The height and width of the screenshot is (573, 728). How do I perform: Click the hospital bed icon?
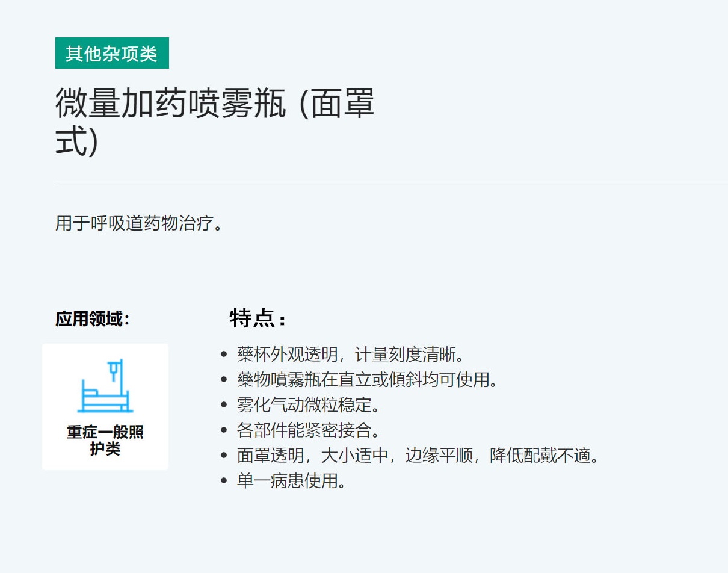pyautogui.click(x=105, y=386)
